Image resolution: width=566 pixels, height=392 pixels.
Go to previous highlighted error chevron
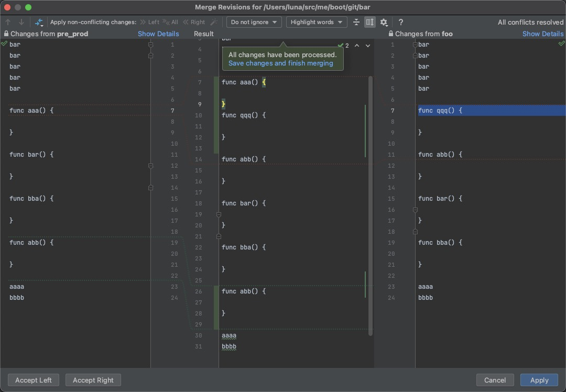click(x=357, y=46)
